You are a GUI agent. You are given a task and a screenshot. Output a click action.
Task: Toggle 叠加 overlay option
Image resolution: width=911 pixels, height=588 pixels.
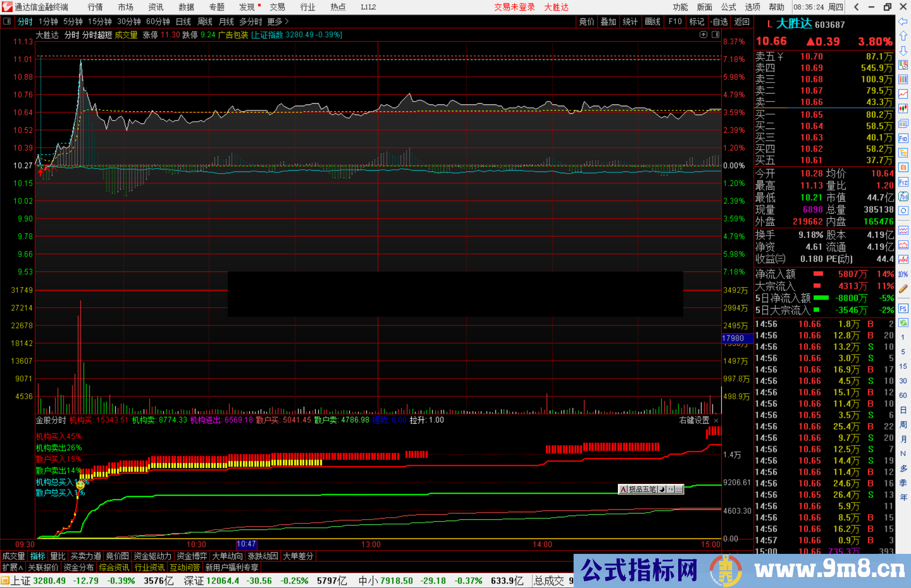pyautogui.click(x=608, y=21)
